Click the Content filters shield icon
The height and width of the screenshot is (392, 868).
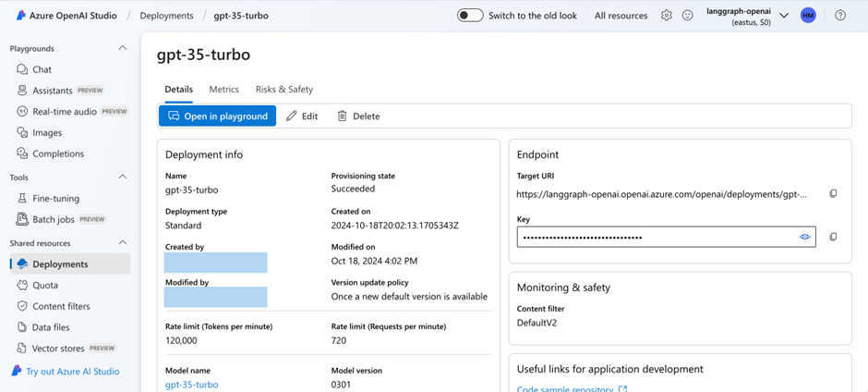(22, 306)
